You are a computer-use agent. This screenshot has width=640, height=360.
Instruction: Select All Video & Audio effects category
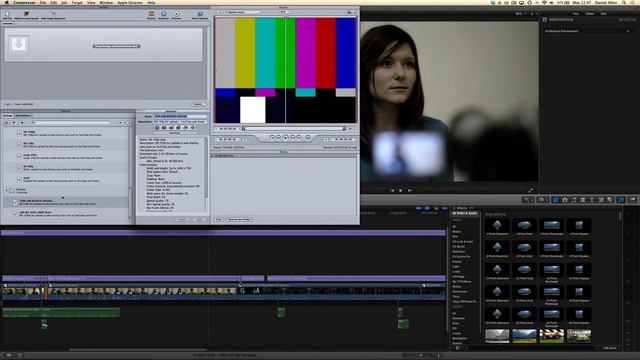pos(464,213)
